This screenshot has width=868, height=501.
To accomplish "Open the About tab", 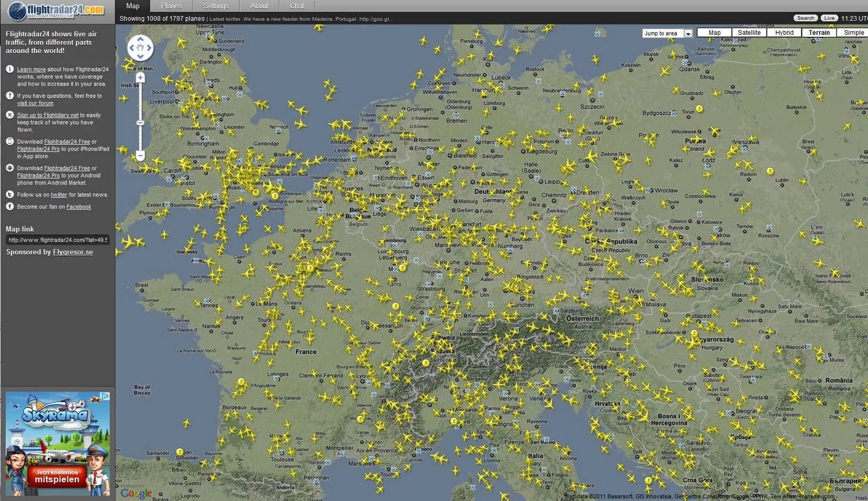I will (259, 6).
